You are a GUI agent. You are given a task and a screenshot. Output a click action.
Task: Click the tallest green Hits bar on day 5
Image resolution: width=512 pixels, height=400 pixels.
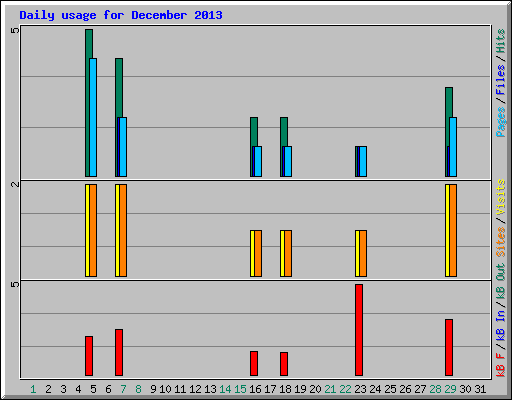[x=89, y=103]
